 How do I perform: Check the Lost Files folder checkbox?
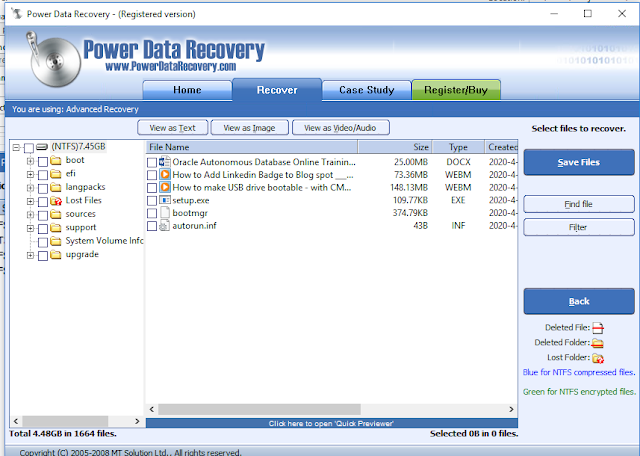[x=43, y=202]
